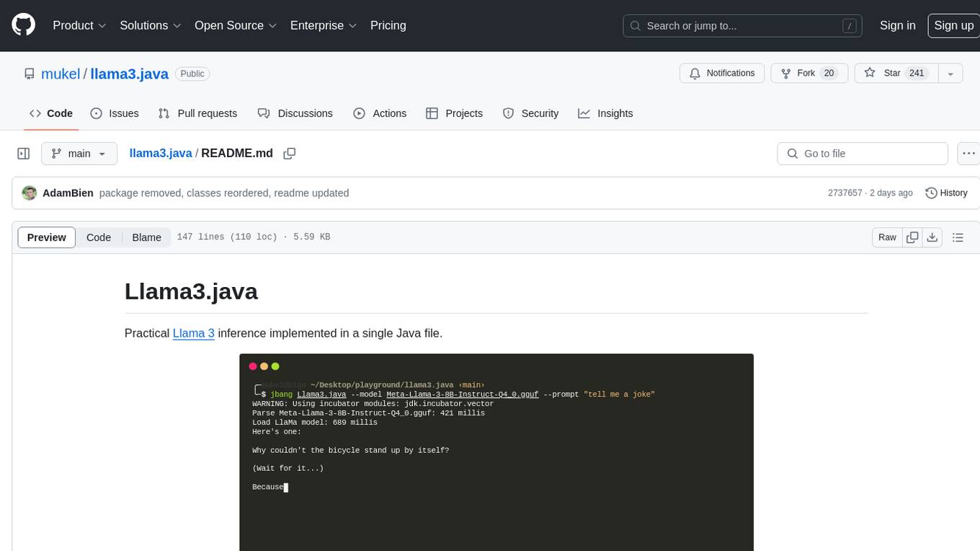This screenshot has width=980, height=551.
Task: Click the terminal demo image
Action: [496, 452]
